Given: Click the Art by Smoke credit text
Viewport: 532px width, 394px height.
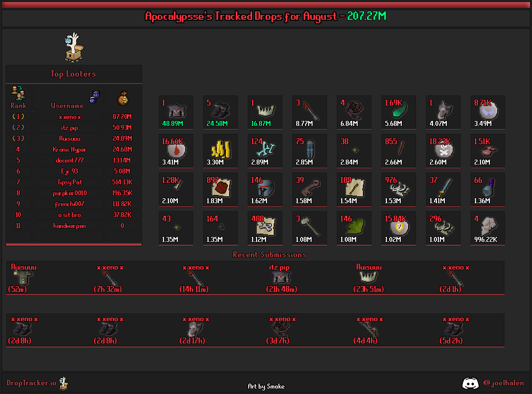Looking at the screenshot, I should pos(266,386).
